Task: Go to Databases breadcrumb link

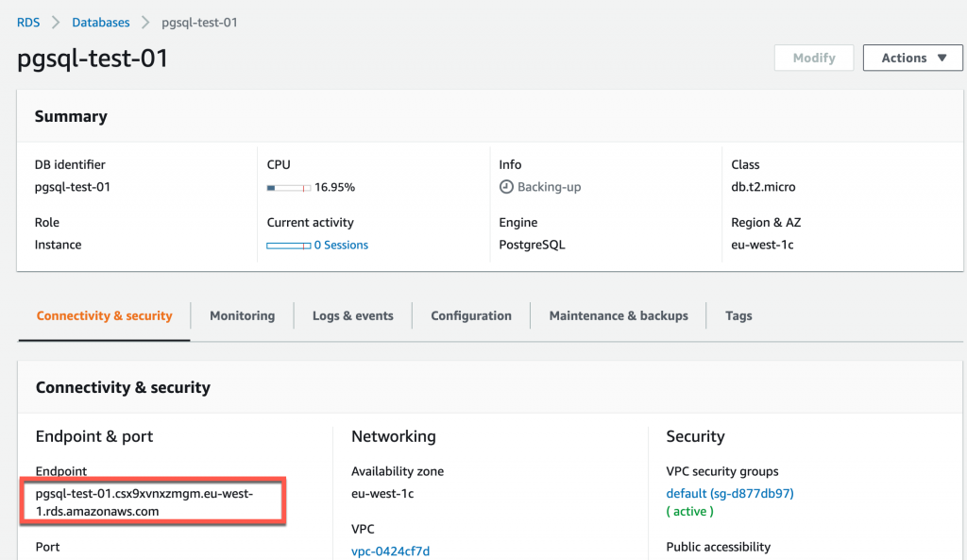Action: [100, 22]
